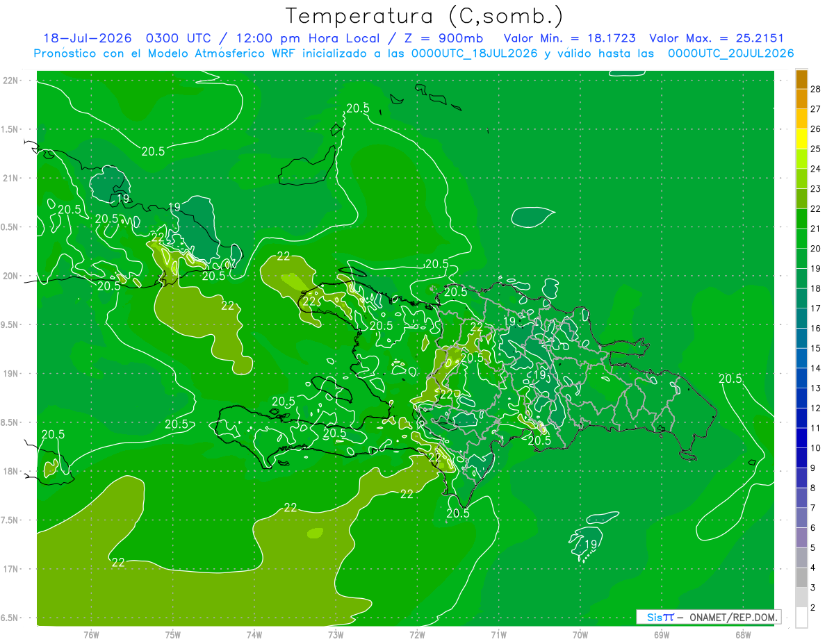Viewport: 834px width, 644px height.
Task: Click the "0300 UTC" time label
Action: point(179,39)
